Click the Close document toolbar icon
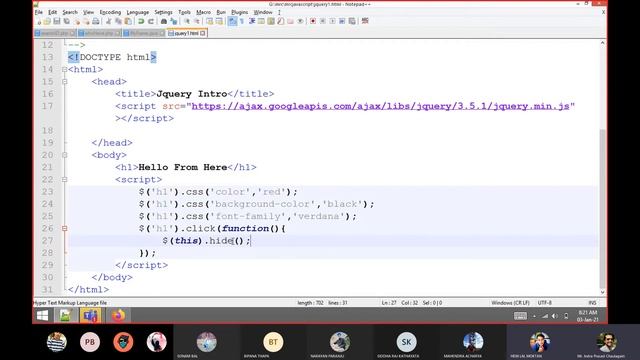Screen dimensions: 640x360 [x=76, y=21]
